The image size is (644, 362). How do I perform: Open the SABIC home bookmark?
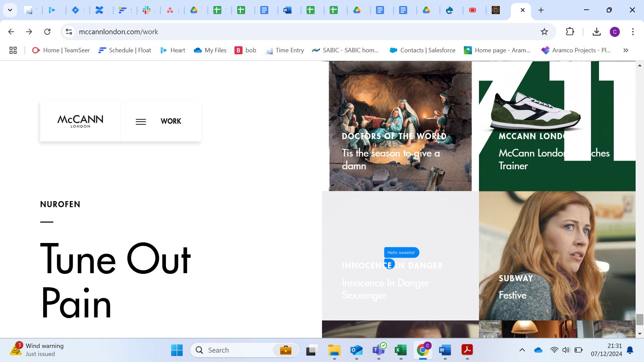(345, 50)
